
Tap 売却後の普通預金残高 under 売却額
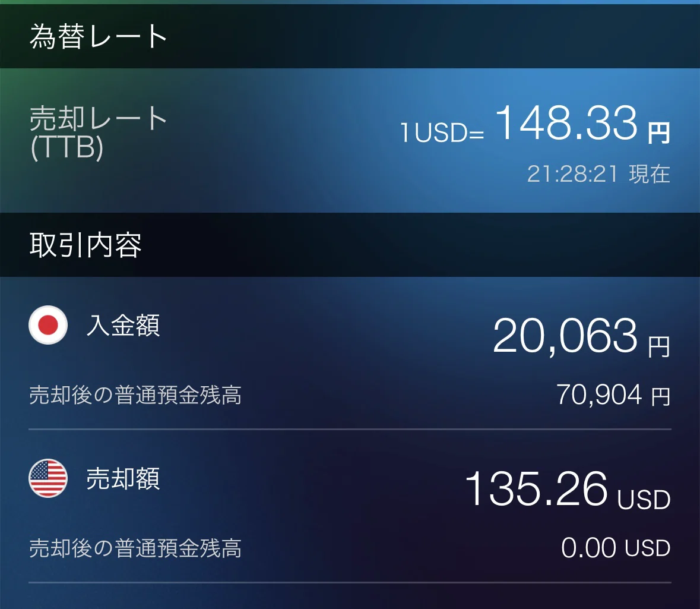point(135,548)
